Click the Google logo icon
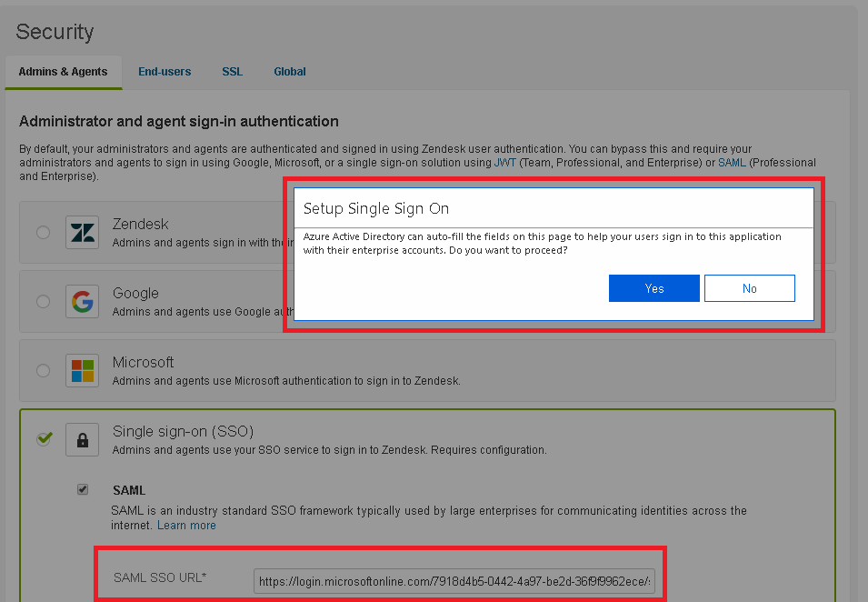This screenshot has height=602, width=868. (82, 301)
